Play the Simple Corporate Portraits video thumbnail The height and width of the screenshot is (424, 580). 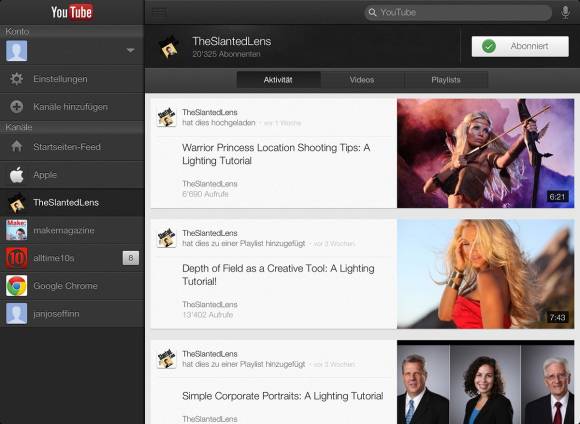[486, 382]
